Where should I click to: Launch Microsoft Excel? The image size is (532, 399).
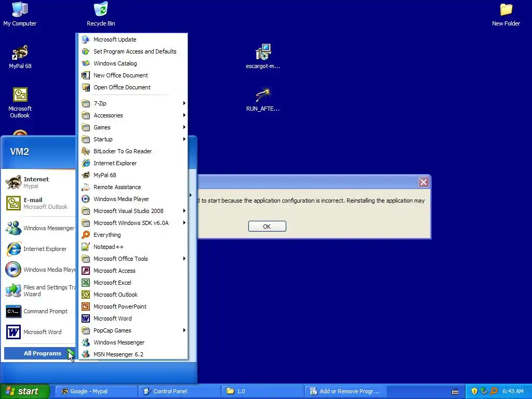pos(132,283)
